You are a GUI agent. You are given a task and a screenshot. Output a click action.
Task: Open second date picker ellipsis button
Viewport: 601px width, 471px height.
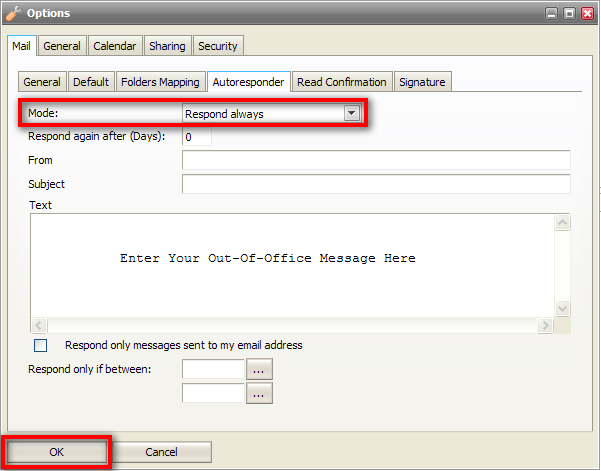click(259, 394)
